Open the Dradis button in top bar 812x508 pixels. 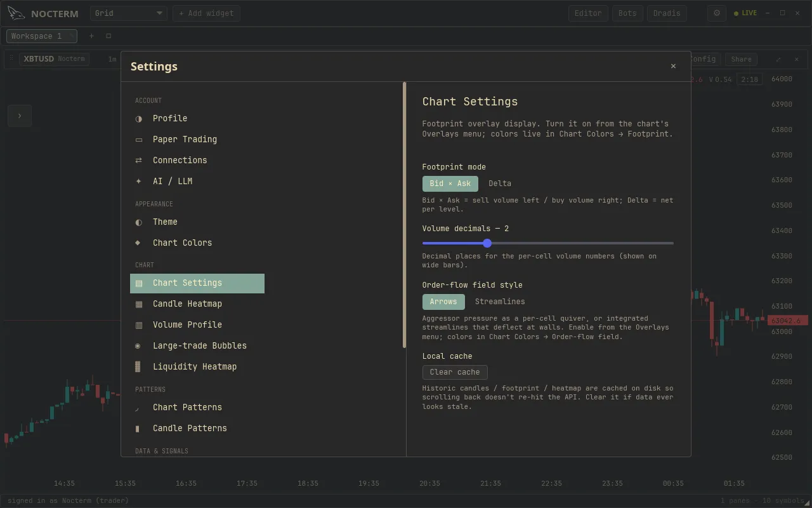point(667,13)
